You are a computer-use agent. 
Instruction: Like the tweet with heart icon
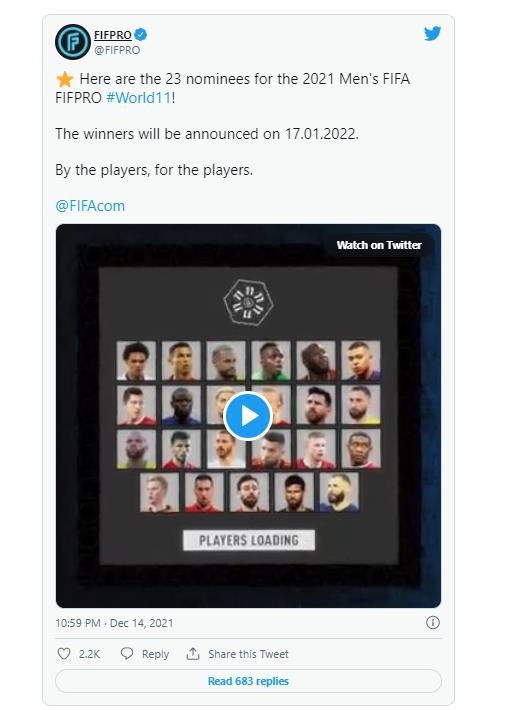64,653
